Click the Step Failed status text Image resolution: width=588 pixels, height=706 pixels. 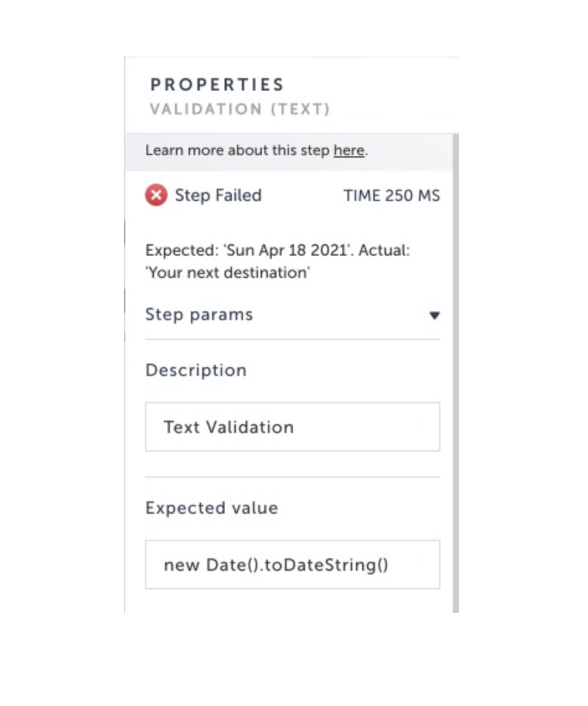(218, 195)
